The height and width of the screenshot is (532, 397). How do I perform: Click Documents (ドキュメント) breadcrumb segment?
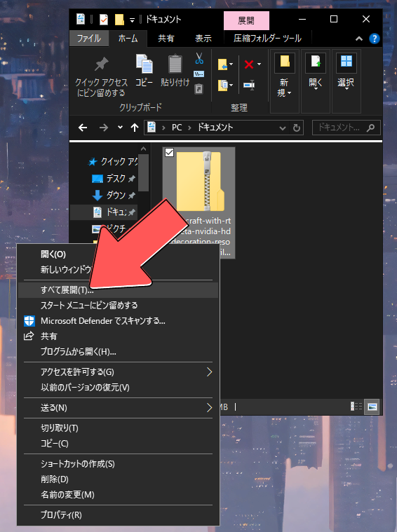pyautogui.click(x=215, y=128)
